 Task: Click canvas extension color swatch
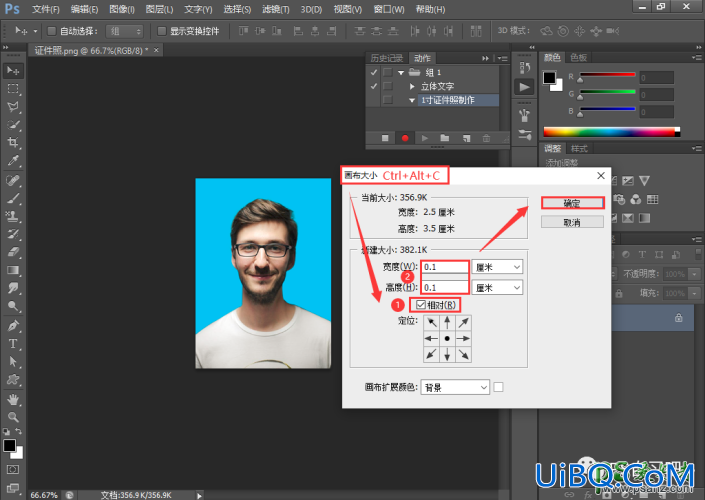point(498,387)
